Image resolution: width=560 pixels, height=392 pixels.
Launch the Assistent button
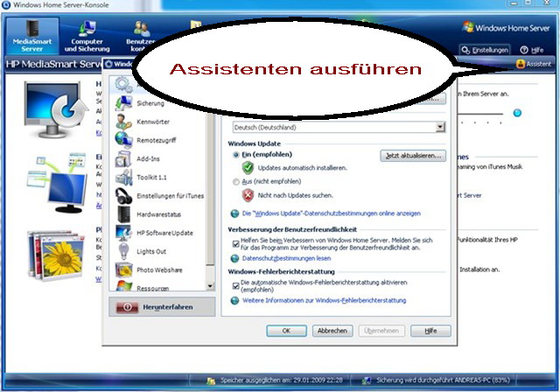pyautogui.click(x=534, y=64)
